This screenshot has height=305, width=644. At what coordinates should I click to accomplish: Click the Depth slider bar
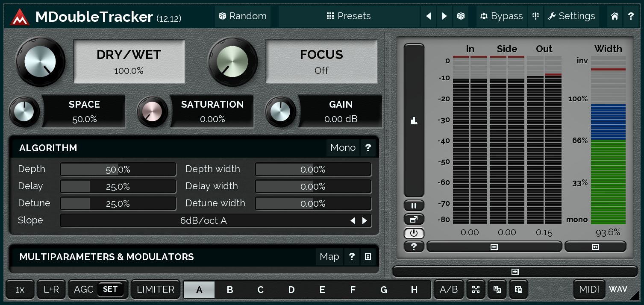click(x=118, y=170)
